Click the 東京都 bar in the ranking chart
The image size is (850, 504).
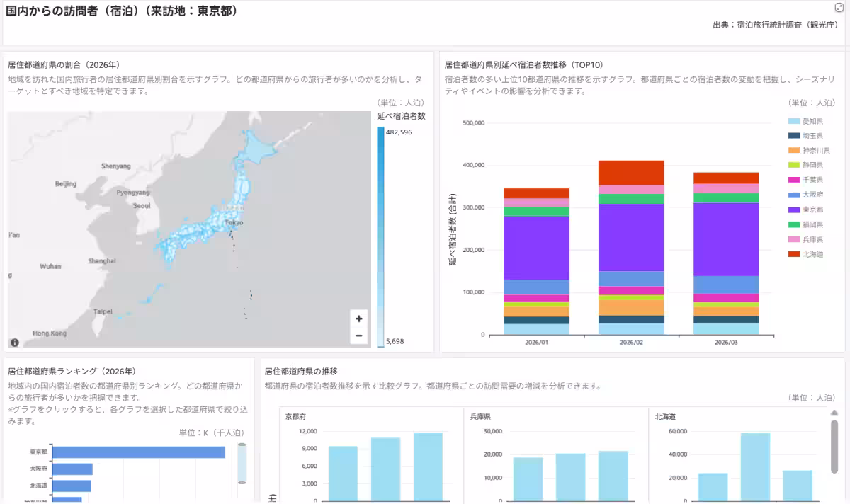(x=139, y=452)
